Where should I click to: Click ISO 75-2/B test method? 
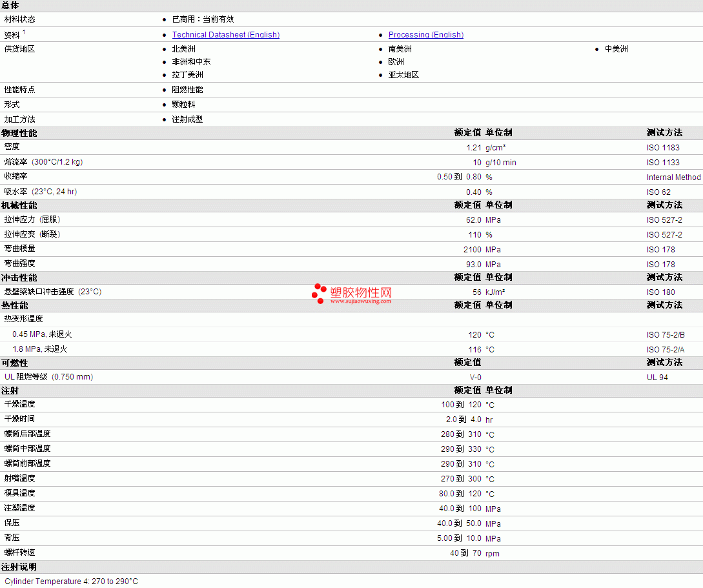666,335
